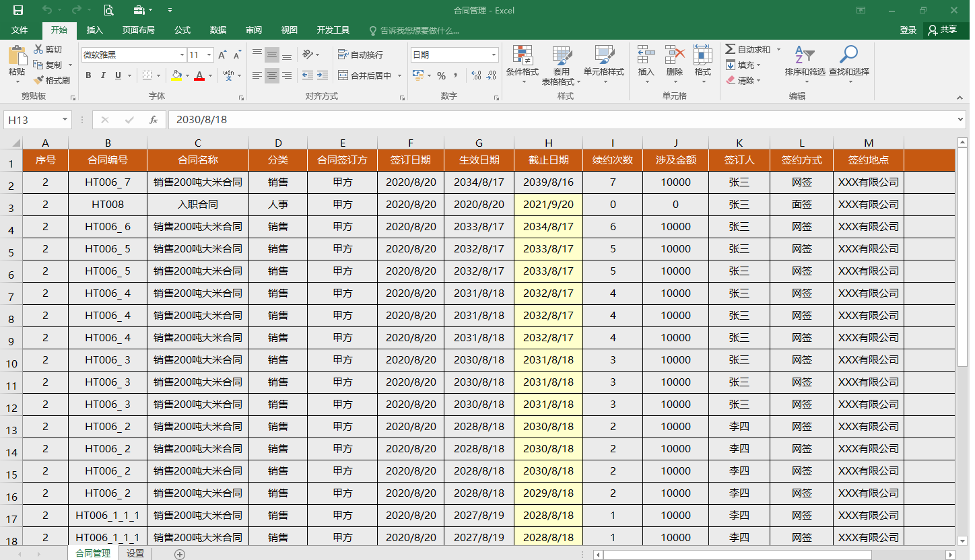
Task: Click the AutoSum (自动求和) sigma icon
Action: [731, 49]
